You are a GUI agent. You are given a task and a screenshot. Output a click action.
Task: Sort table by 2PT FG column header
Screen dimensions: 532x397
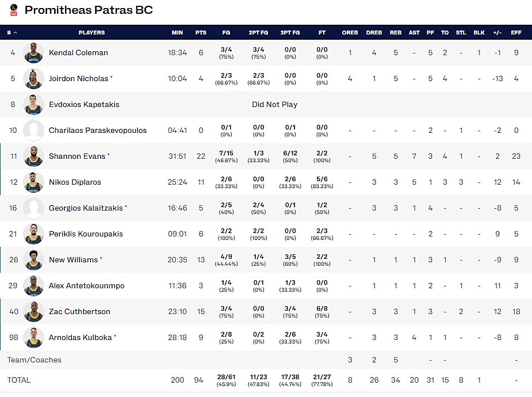point(259,33)
